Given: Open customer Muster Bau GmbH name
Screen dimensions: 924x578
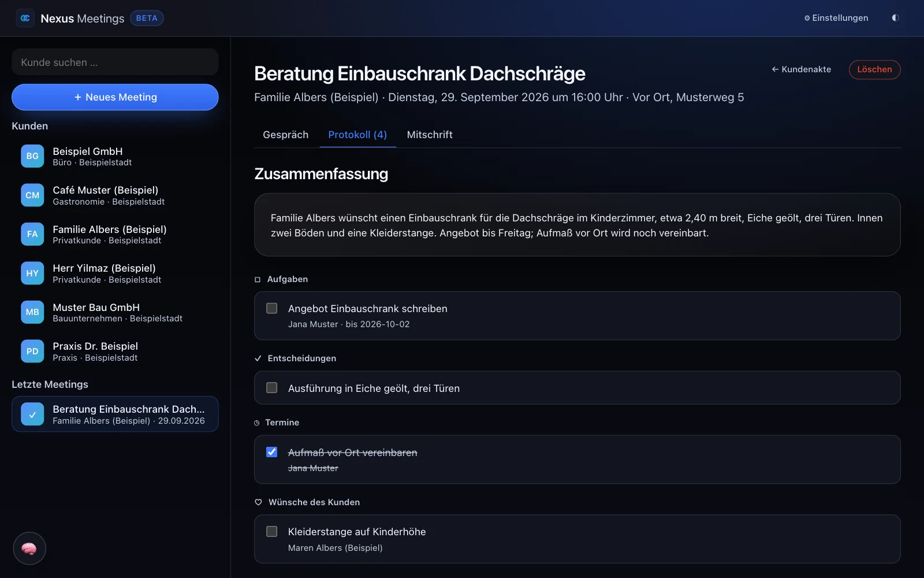Looking at the screenshot, I should (x=96, y=307).
